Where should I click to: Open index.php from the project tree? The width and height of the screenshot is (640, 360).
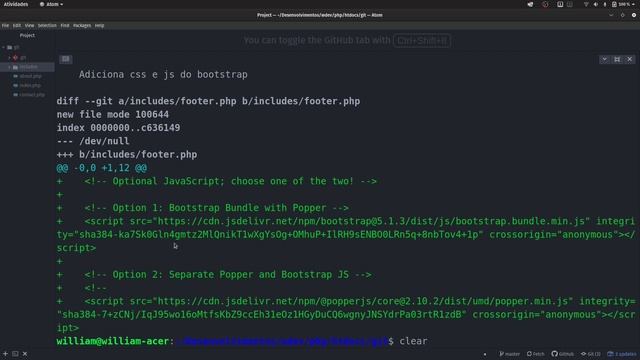(x=30, y=85)
